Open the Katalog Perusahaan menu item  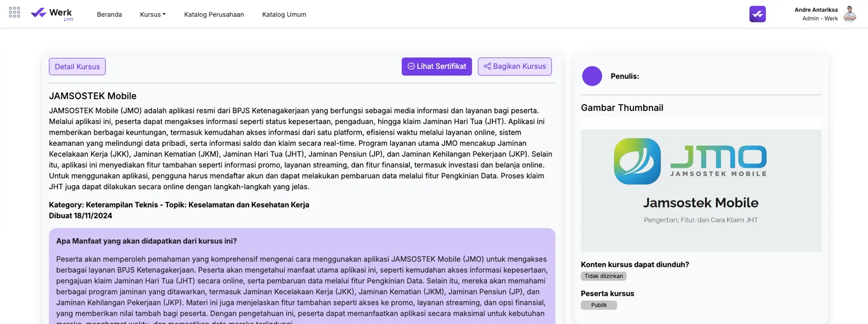214,15
